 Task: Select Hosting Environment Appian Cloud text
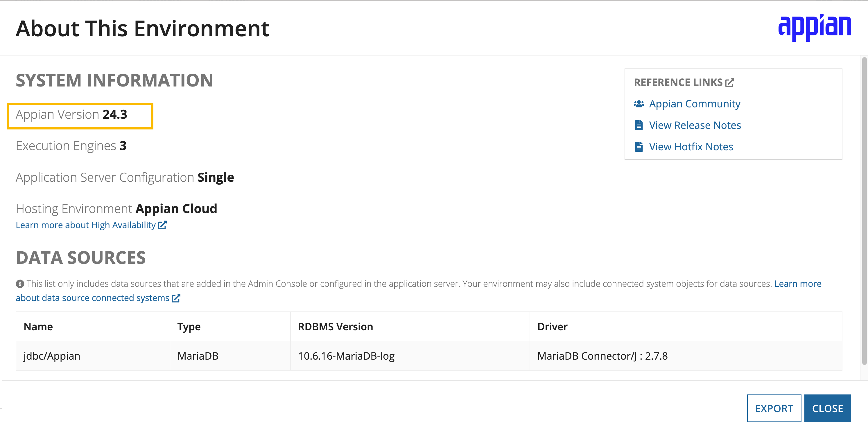pos(116,209)
